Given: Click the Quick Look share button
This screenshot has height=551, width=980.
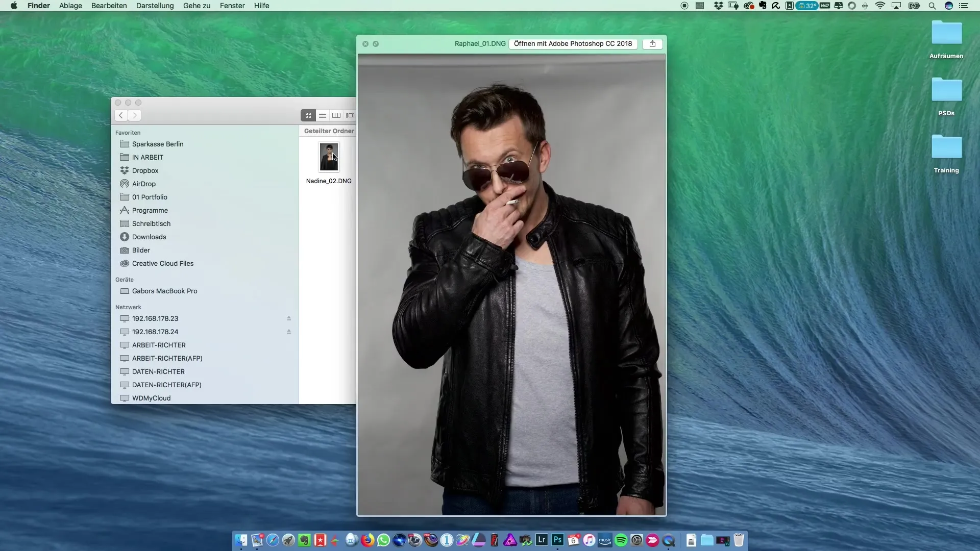Looking at the screenshot, I should pos(652,44).
